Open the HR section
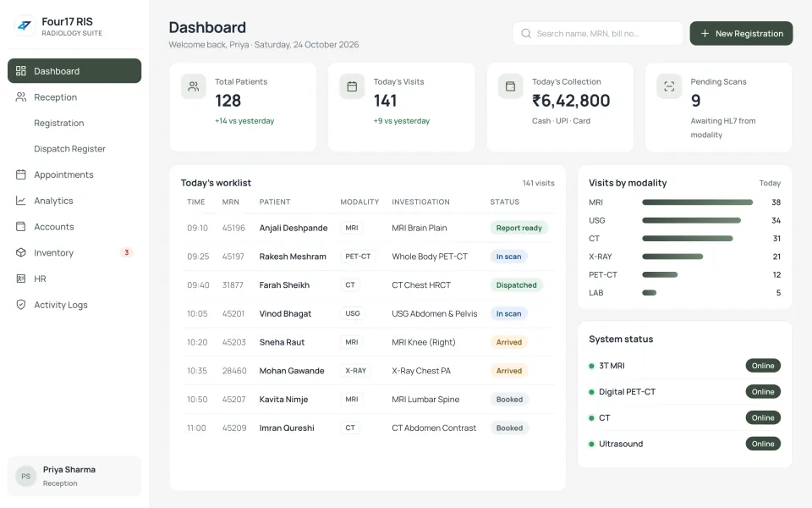The image size is (812, 508). [74, 279]
